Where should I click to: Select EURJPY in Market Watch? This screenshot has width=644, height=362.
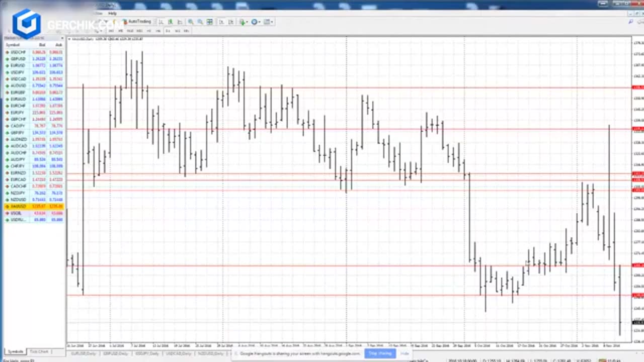click(34, 113)
